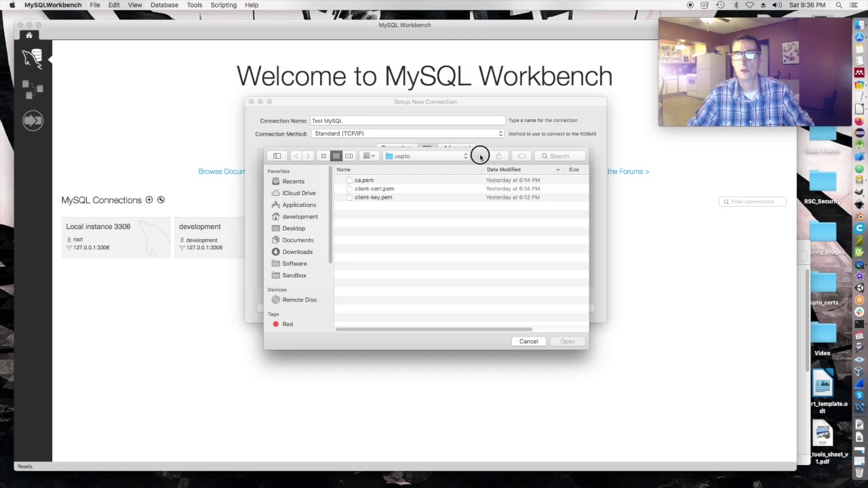
Task: Go forward in the file dialog
Action: click(x=308, y=156)
